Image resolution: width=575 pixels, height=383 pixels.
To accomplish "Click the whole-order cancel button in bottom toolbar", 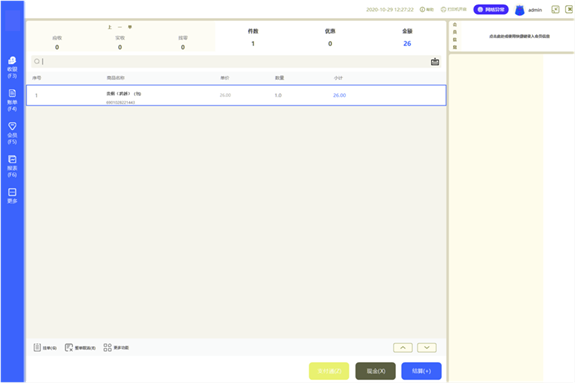I will [x=80, y=347].
